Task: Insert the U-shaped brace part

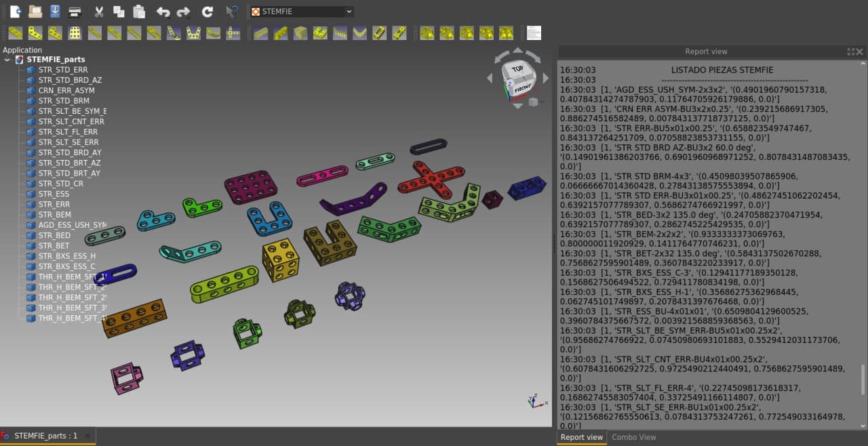Action: tap(194, 33)
